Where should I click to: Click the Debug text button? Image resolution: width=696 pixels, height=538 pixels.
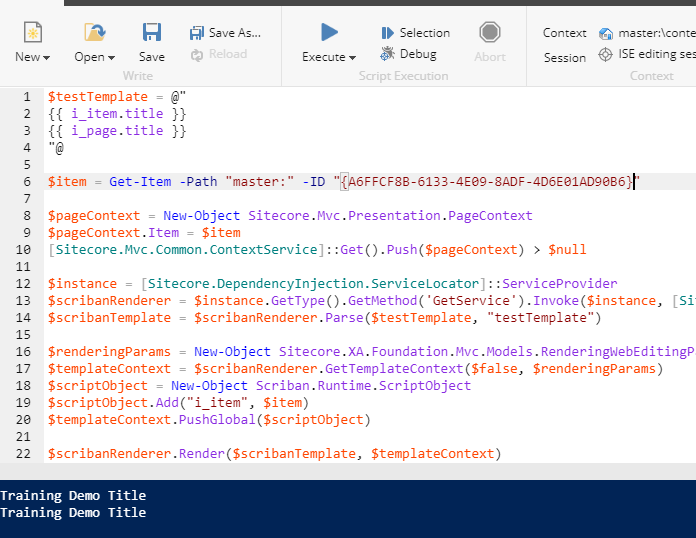point(418,54)
